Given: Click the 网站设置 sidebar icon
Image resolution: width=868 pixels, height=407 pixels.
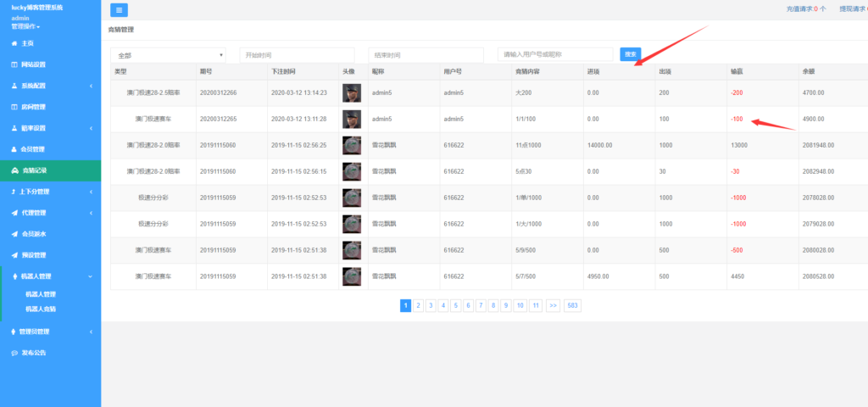Looking at the screenshot, I should (x=14, y=64).
